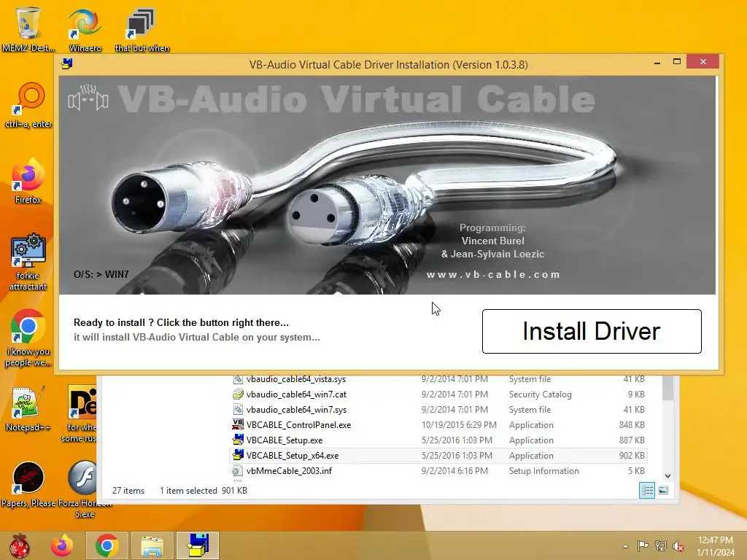
Task: Click the installer title bar system icon
Action: pyautogui.click(x=68, y=64)
